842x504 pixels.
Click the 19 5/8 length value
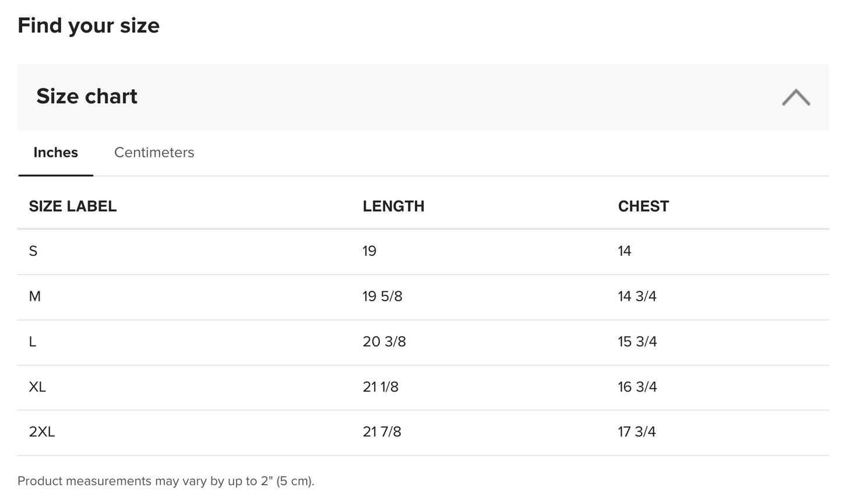382,297
